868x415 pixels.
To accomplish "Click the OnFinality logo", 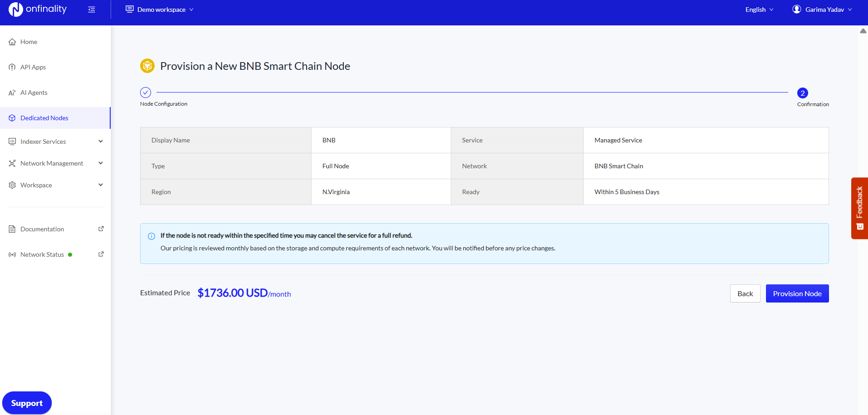I will click(x=38, y=9).
